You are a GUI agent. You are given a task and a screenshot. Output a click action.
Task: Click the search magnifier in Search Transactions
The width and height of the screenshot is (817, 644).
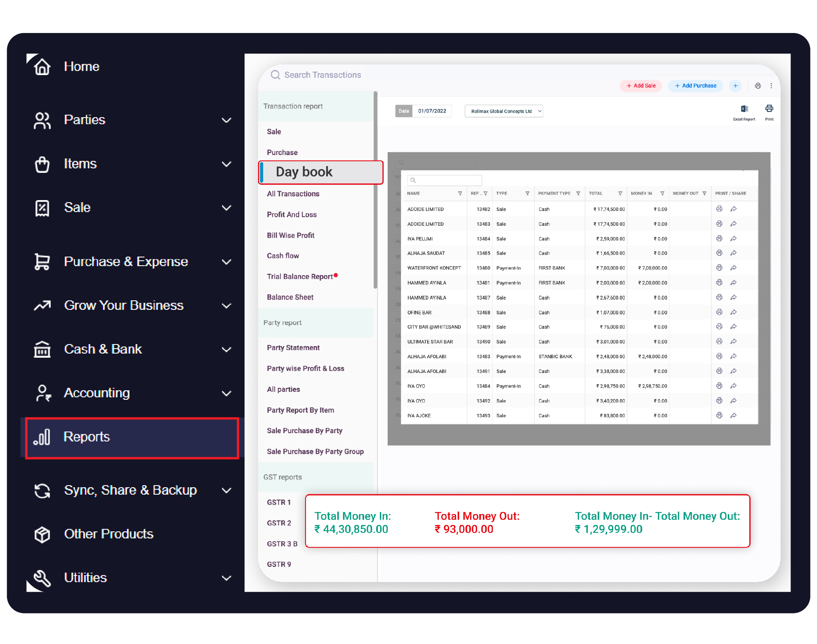tap(275, 75)
